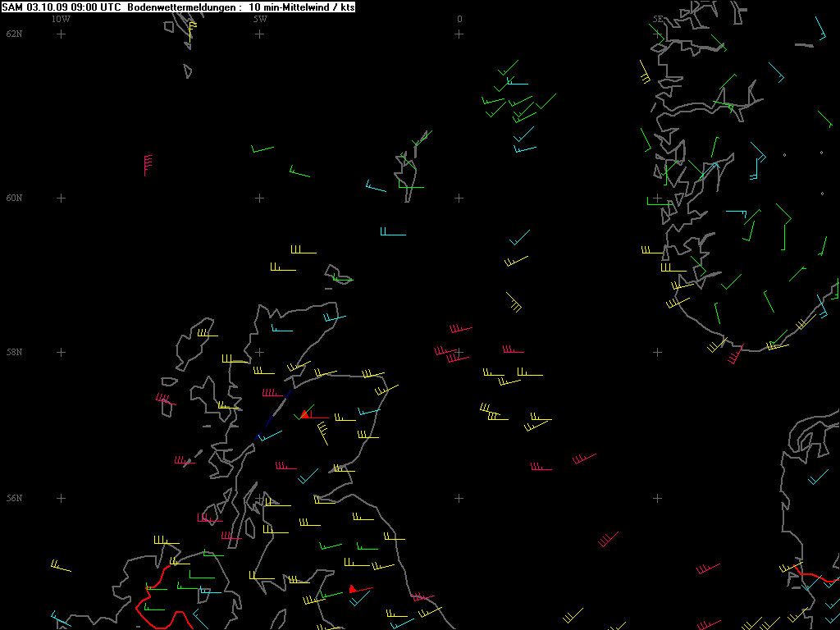Select the 10W longitude label
Viewport: 840px width, 630px height.
(x=61, y=19)
